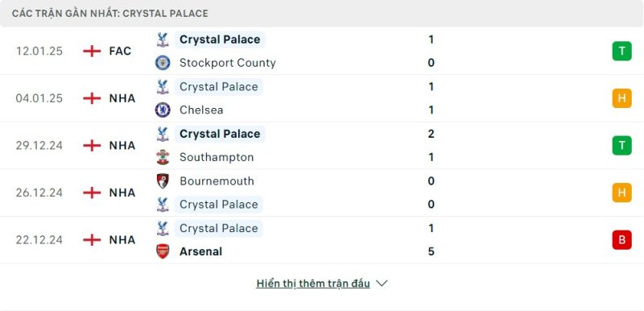Click the Crystal Palace name in the Bournemouth match
The image size is (644, 311).
(218, 205)
